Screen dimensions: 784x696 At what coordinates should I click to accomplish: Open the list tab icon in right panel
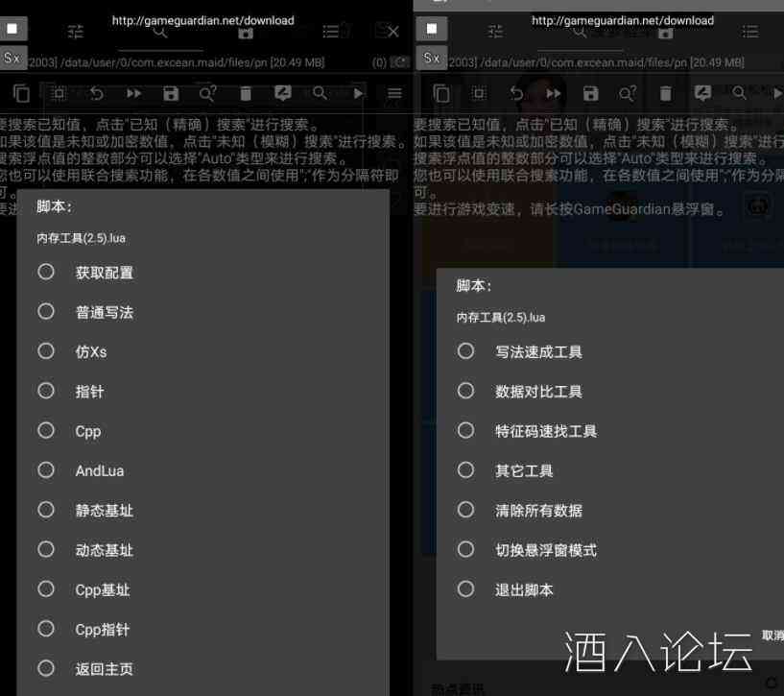click(x=750, y=32)
